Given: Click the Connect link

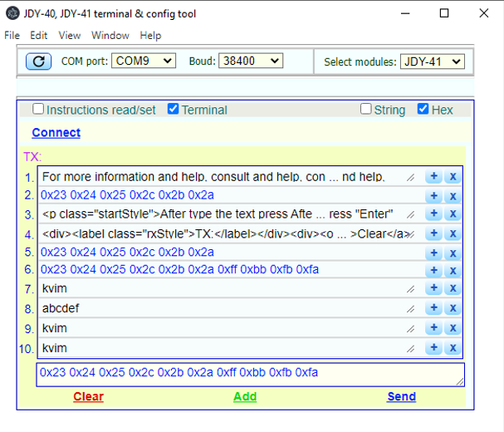Looking at the screenshot, I should pos(56,133).
